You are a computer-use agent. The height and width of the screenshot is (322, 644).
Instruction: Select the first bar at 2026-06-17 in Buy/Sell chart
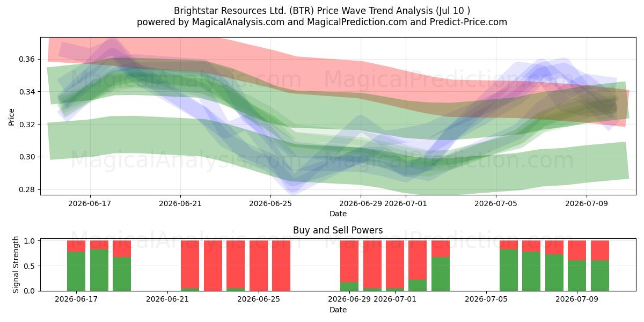(x=76, y=266)
